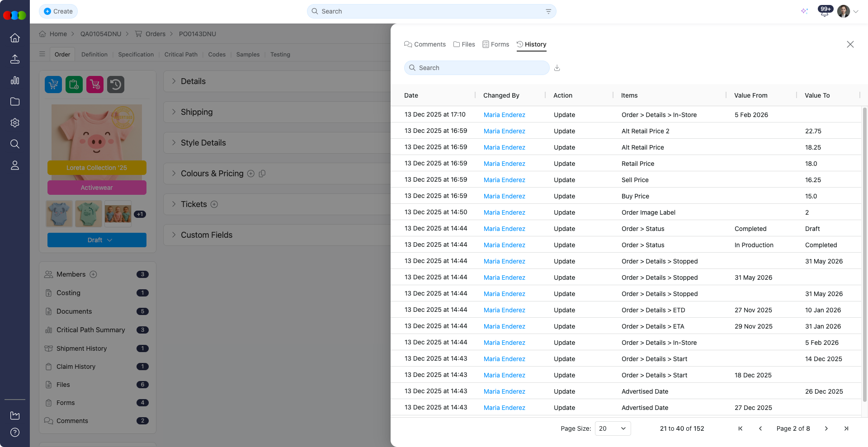
Task: Open the notifications bell icon
Action: [x=824, y=12]
